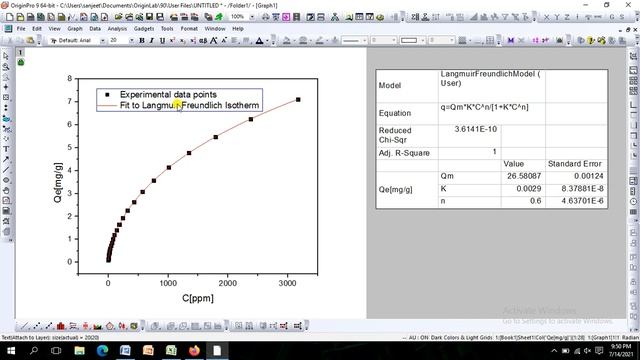
Task: Click the Scatter plot icon in the bottom toolbar
Action: (x=37, y=326)
